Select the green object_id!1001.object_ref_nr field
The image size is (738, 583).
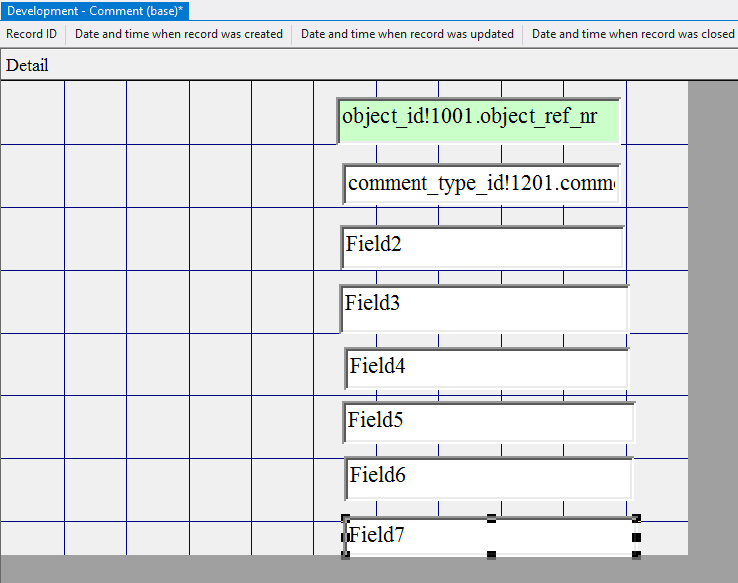click(478, 120)
